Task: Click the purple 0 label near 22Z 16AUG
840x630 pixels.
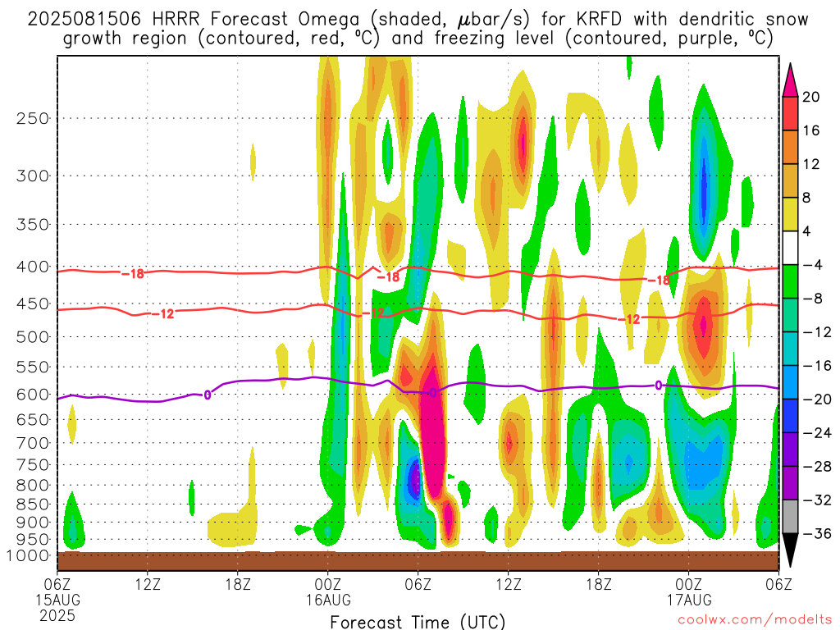Action: 659,386
